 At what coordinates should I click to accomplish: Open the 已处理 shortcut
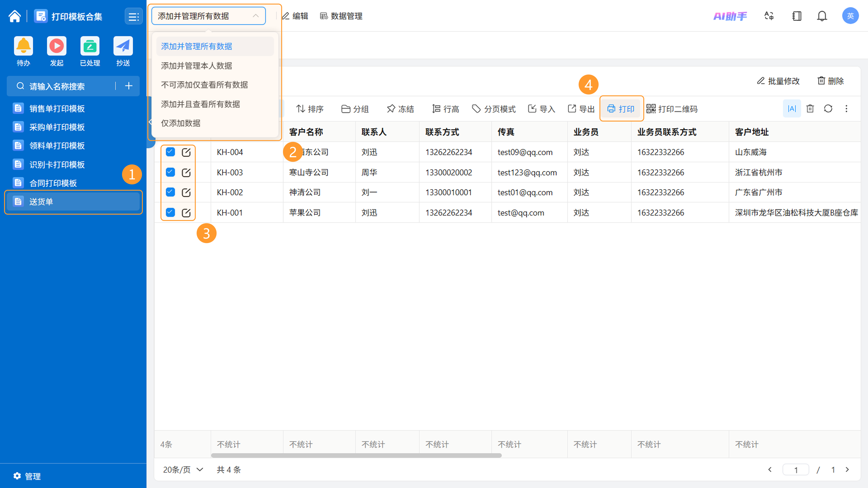[x=90, y=51]
